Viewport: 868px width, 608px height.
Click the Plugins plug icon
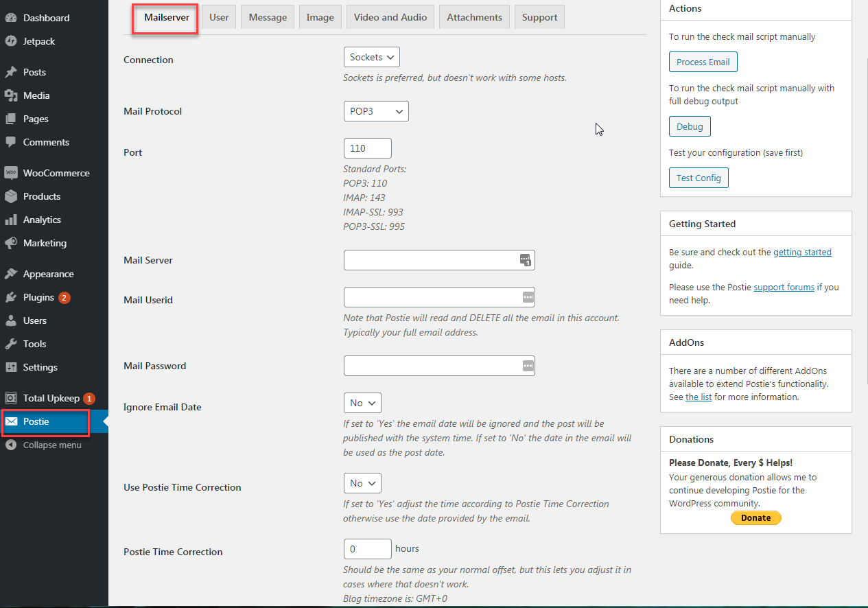coord(11,297)
